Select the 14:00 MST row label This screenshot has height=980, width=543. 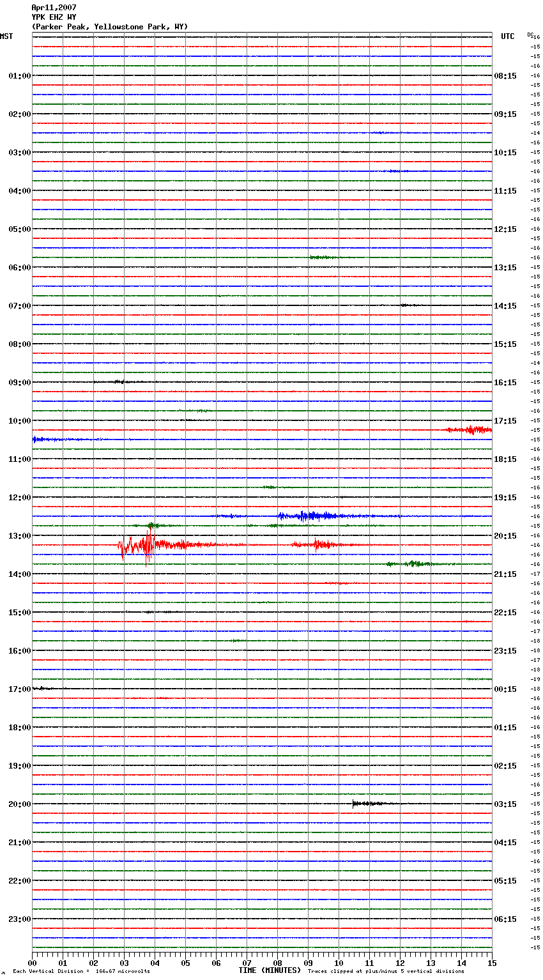pos(20,574)
